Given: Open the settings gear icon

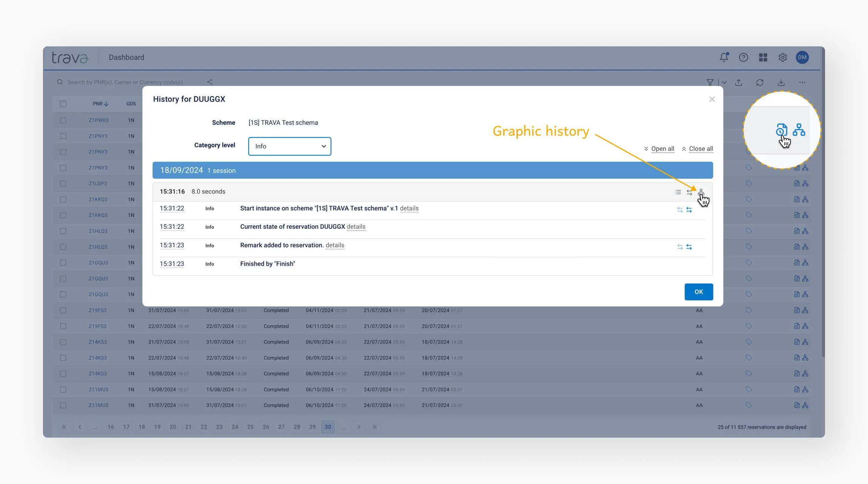Looking at the screenshot, I should click(782, 57).
